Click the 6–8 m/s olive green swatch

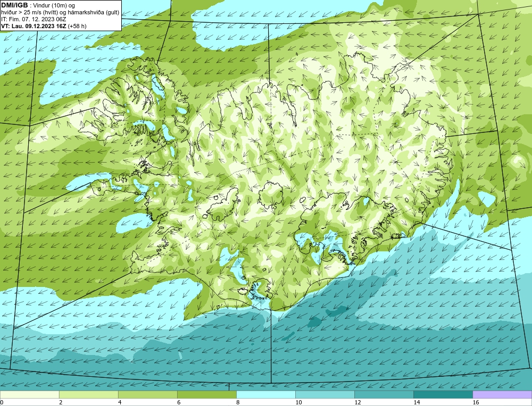click(206, 394)
